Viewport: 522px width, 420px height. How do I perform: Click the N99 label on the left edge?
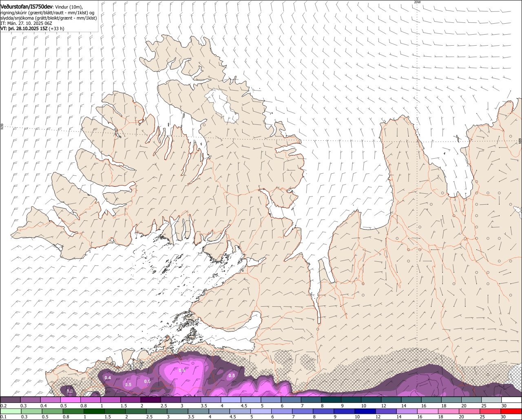click(2, 127)
